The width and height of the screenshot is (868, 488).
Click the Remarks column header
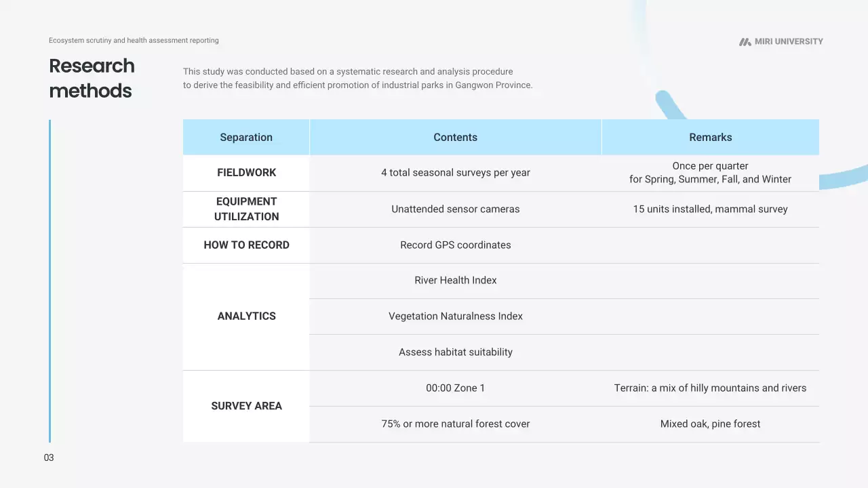(x=710, y=138)
